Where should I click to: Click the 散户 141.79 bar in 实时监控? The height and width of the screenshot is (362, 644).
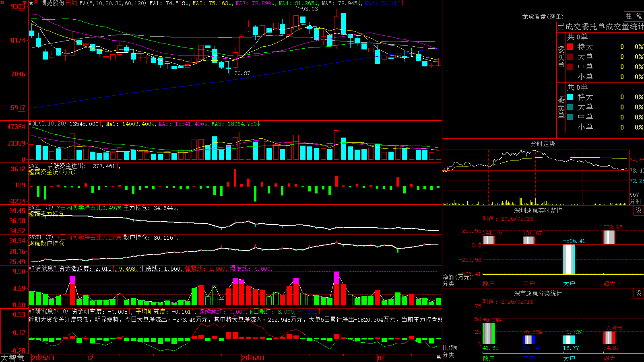489,240
